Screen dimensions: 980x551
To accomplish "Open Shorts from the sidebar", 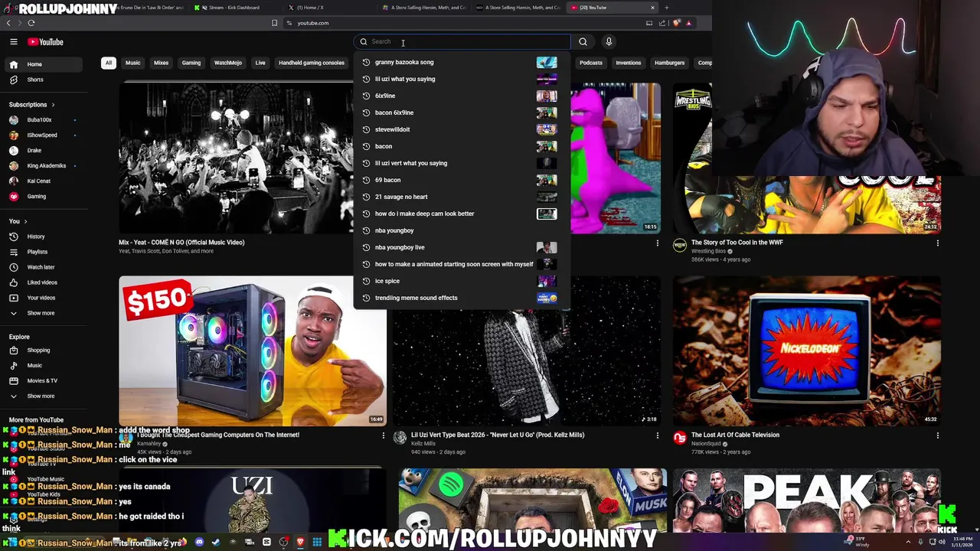I will (42, 80).
